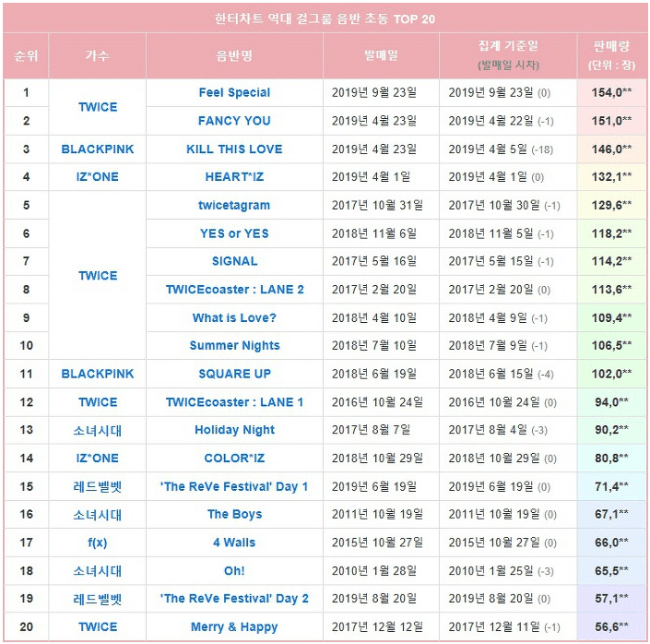Click the 'Feel Special' album name
Screen dimensions: 650x644
(x=234, y=92)
